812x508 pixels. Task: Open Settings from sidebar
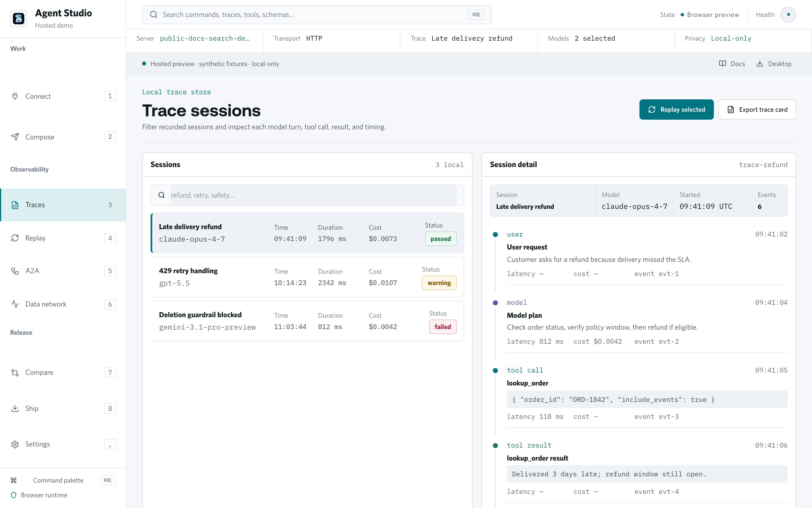pos(63,444)
